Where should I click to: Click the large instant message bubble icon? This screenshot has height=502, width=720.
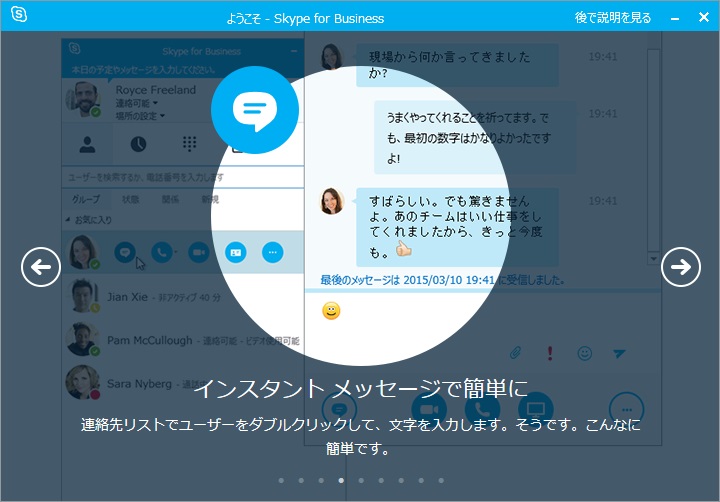(x=255, y=110)
